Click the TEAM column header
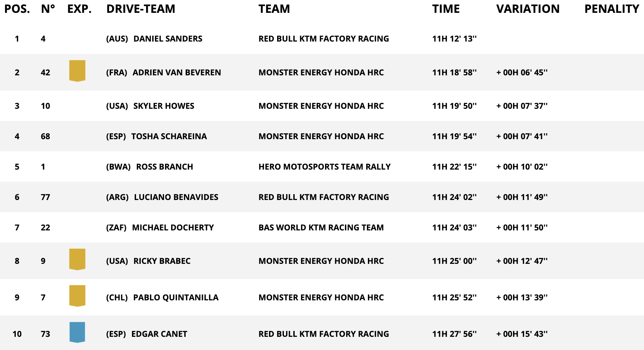Image resolution: width=644 pixels, height=350 pixels. click(x=274, y=9)
